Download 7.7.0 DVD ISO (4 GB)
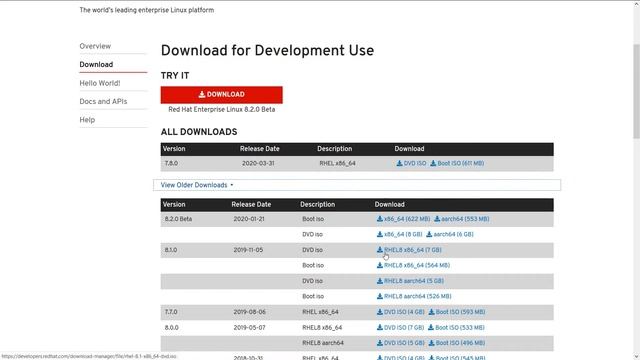Viewport: 640px width, 360px height. coord(401,312)
